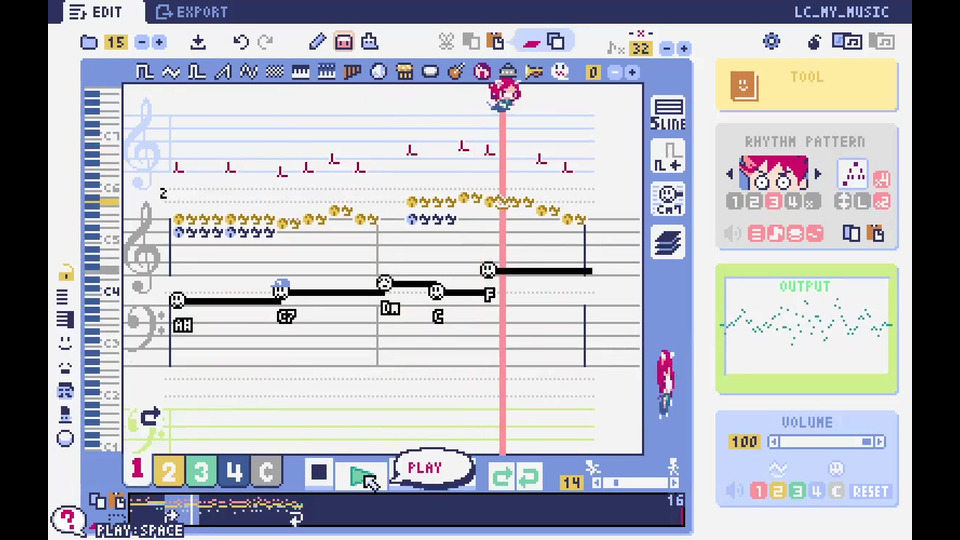The height and width of the screenshot is (540, 960).
Task: Switch to track 1
Action: click(137, 470)
